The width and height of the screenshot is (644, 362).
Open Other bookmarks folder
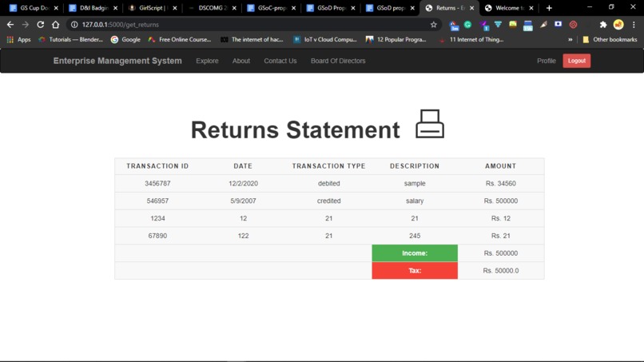(x=610, y=39)
